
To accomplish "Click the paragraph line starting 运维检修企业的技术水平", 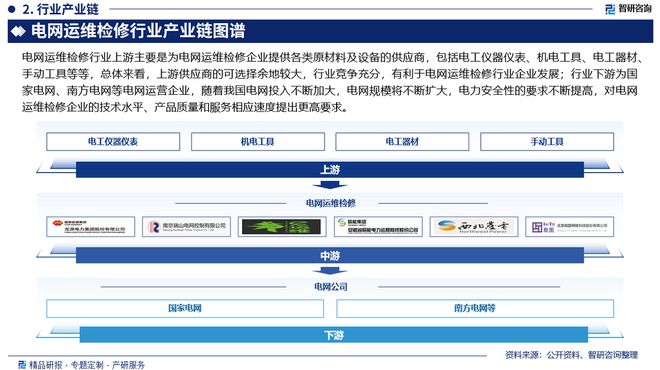I will [x=186, y=107].
